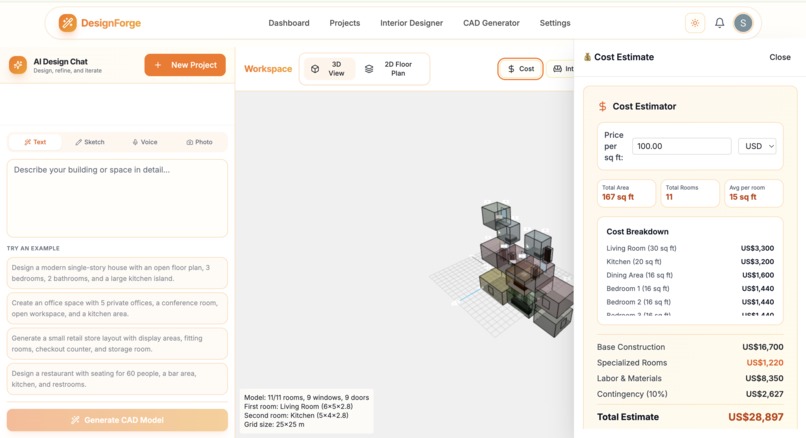Switch to Voice input tab
Viewport: 806px width, 438px height.
(145, 142)
